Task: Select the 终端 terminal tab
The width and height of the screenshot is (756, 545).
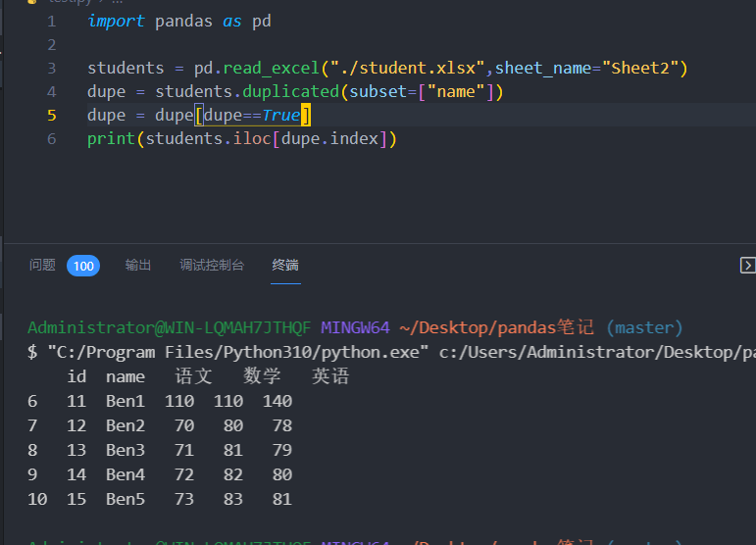Action: click(x=285, y=265)
